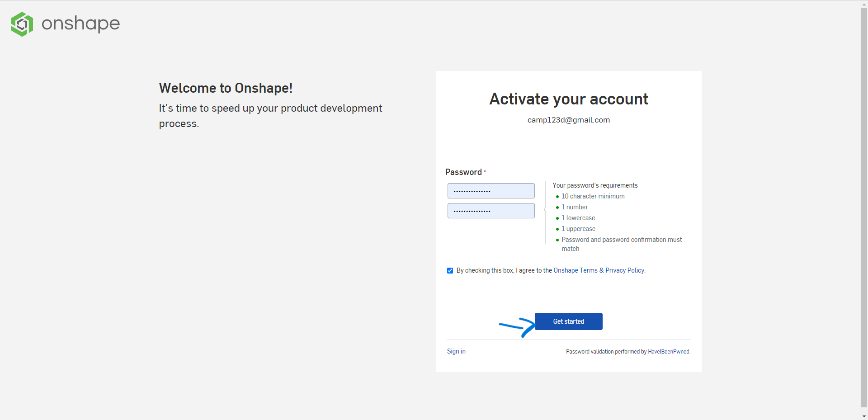The width and height of the screenshot is (868, 420).
Task: Open the Onshape Terms & Privacy Policy link
Action: click(x=599, y=270)
